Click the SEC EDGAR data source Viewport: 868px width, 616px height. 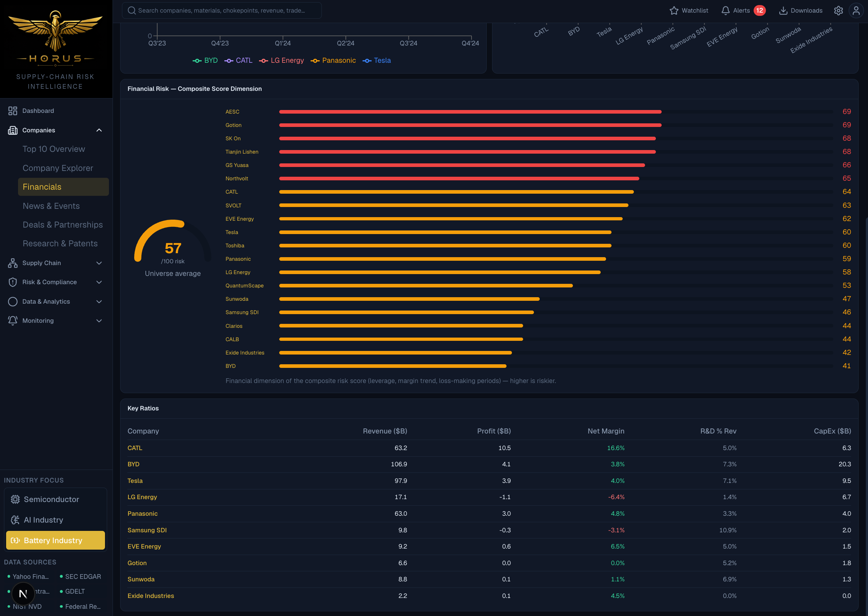coord(80,577)
